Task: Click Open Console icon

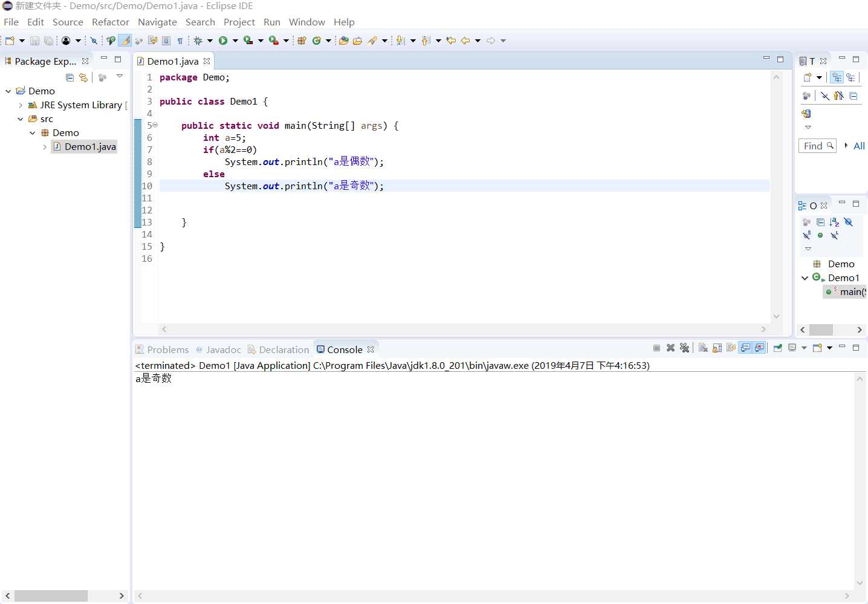Action: point(817,348)
